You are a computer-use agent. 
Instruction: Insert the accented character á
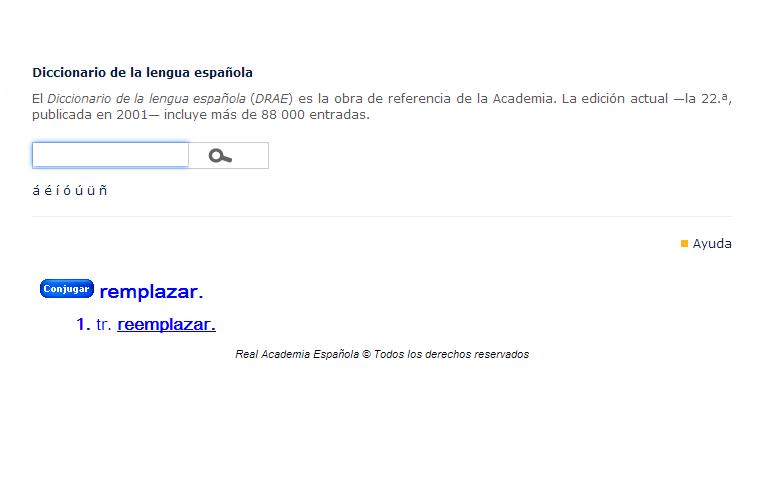(x=37, y=191)
